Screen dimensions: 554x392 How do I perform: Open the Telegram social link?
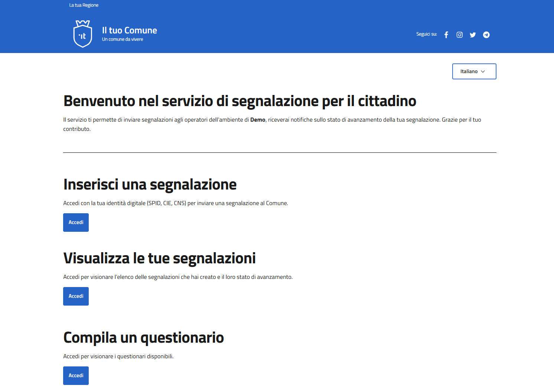[x=486, y=35]
